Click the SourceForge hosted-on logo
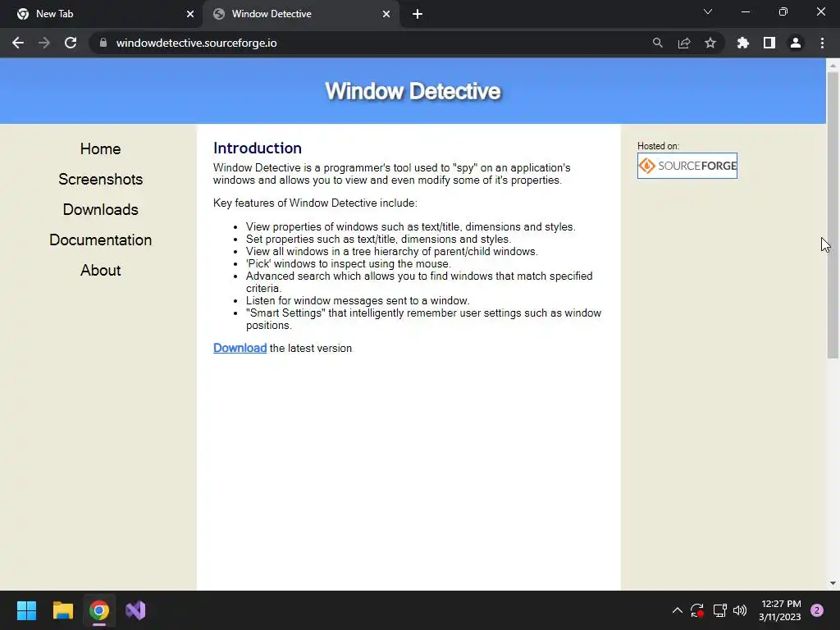 click(x=687, y=166)
